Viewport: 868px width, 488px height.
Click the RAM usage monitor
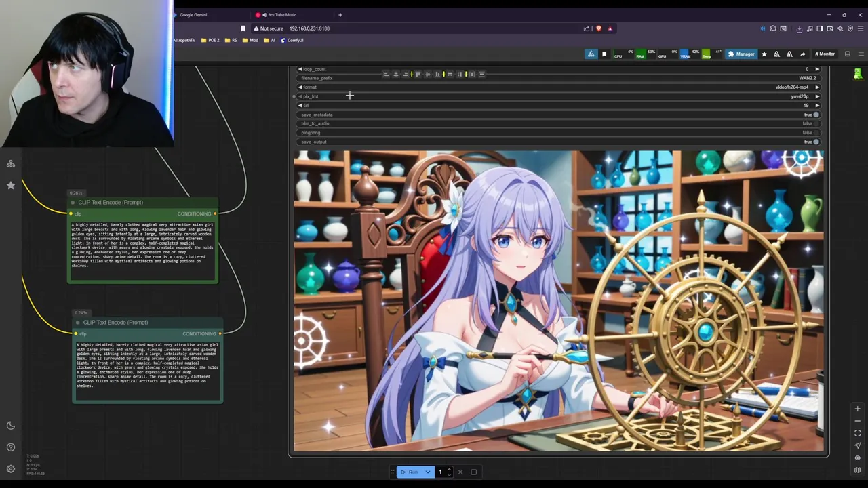[x=646, y=54]
